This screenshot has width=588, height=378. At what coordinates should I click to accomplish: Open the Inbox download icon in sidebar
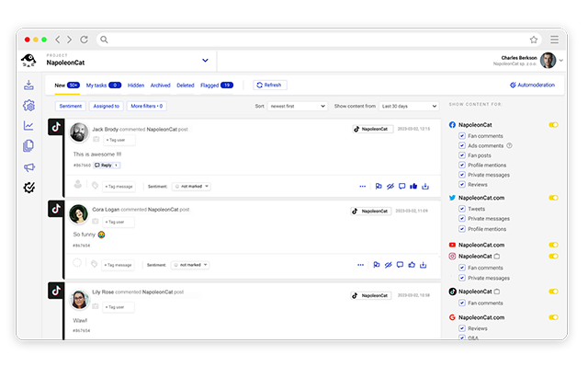[28, 86]
